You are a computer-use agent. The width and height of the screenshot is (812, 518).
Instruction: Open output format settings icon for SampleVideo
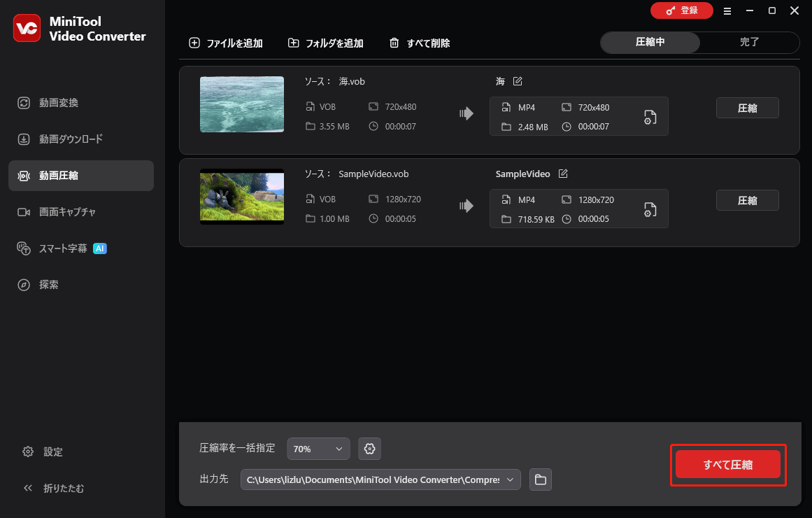tap(650, 209)
